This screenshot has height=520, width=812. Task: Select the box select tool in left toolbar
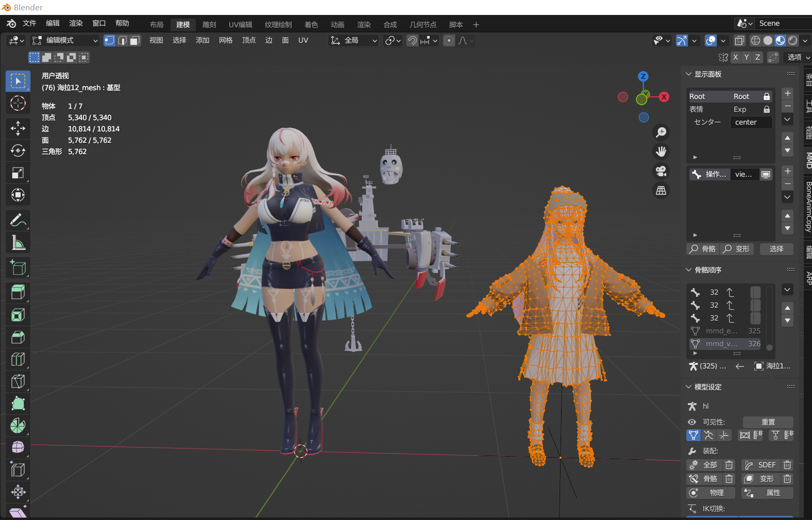[x=18, y=81]
